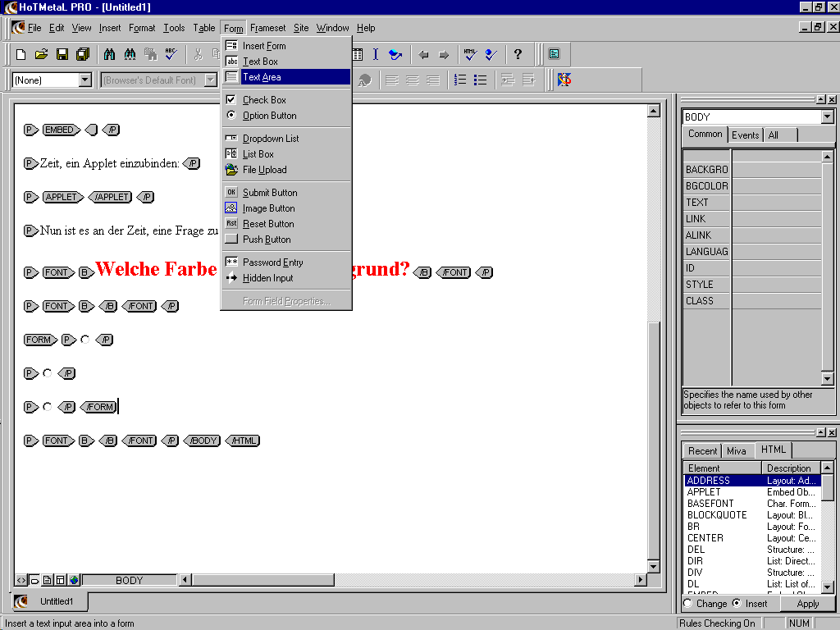The width and height of the screenshot is (840, 630).
Task: Switch to the Events tab
Action: click(745, 135)
